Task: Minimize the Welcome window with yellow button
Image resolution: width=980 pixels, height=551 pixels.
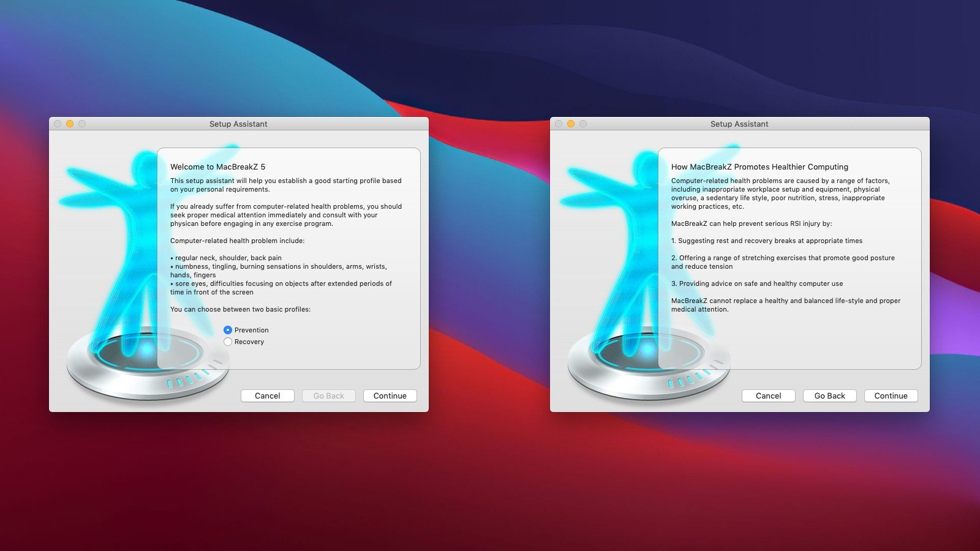Action: [x=70, y=124]
